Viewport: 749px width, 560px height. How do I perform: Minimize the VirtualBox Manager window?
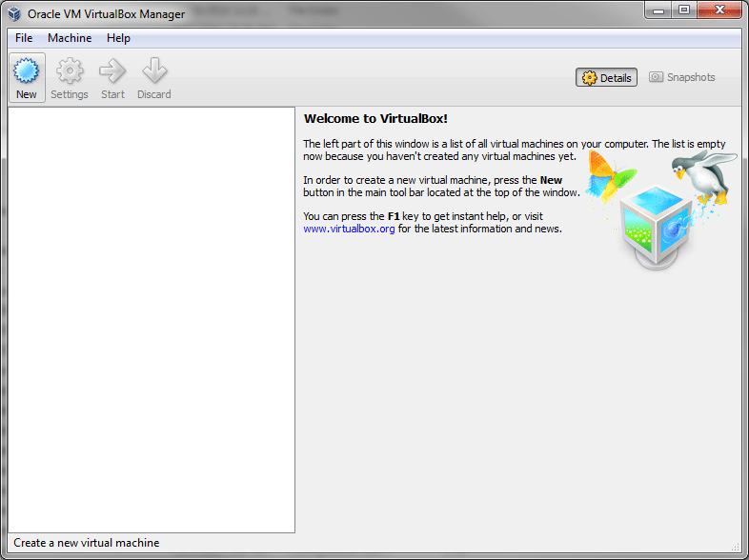pos(658,10)
